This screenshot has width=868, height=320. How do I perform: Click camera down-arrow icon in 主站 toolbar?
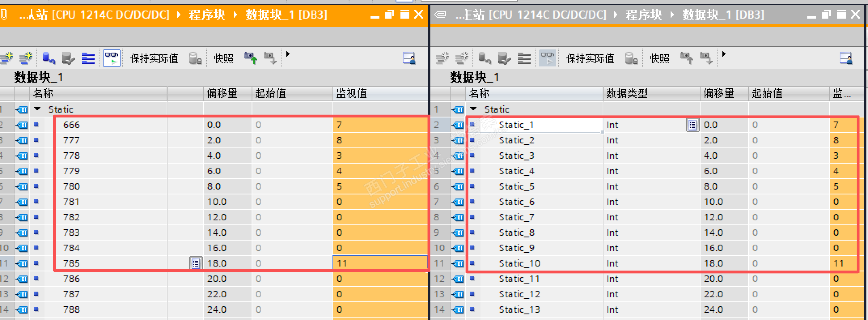(x=706, y=58)
